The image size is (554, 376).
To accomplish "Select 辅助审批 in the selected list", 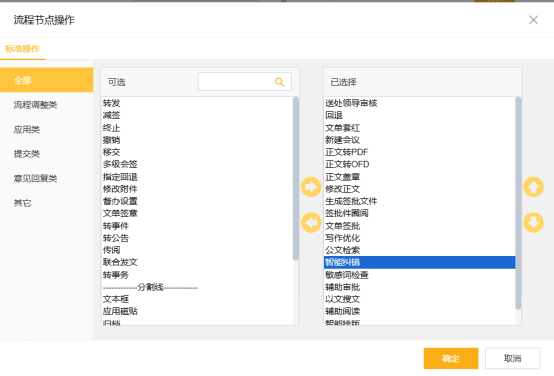I will coord(419,287).
